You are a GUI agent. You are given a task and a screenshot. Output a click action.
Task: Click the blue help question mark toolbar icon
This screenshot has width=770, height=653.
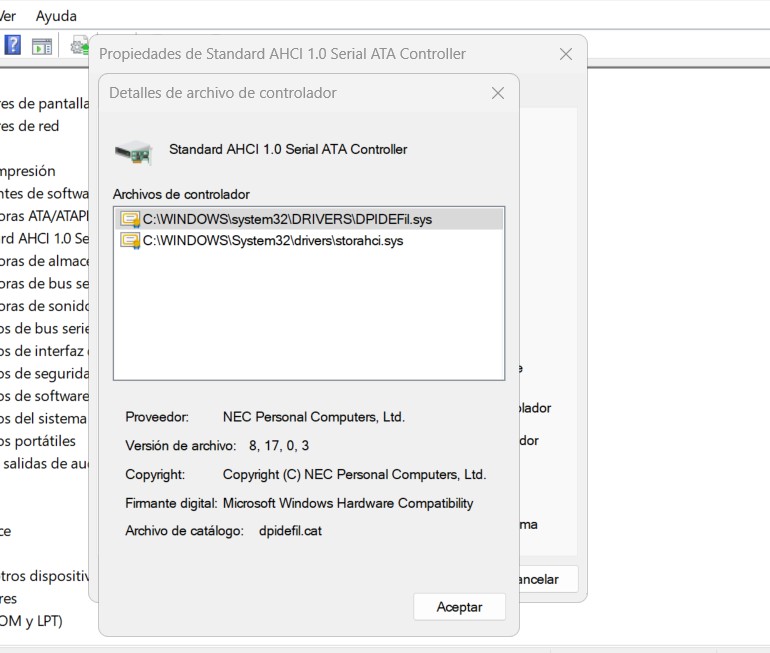[12, 45]
